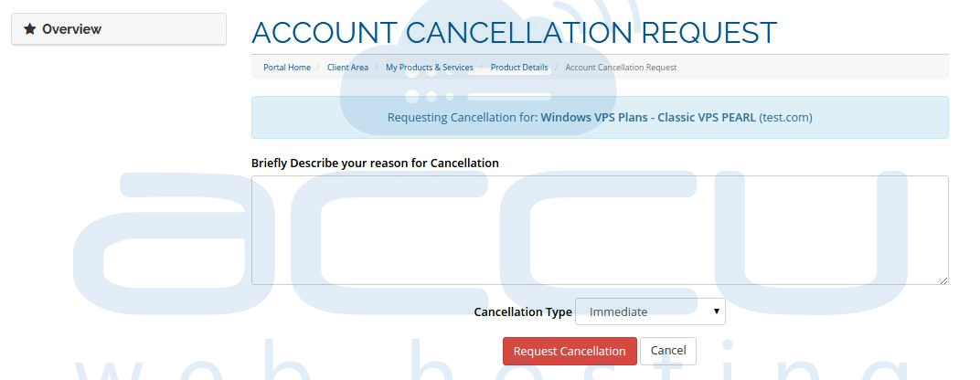This screenshot has height=380, width=980.
Task: Click the 'Briefly Describe your reason' label
Action: [x=375, y=164]
